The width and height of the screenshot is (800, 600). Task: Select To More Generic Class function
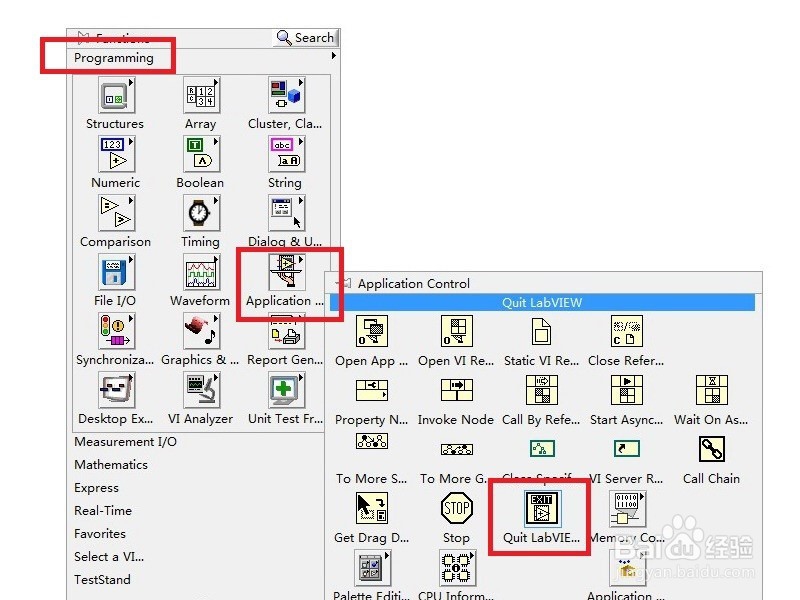click(x=457, y=449)
